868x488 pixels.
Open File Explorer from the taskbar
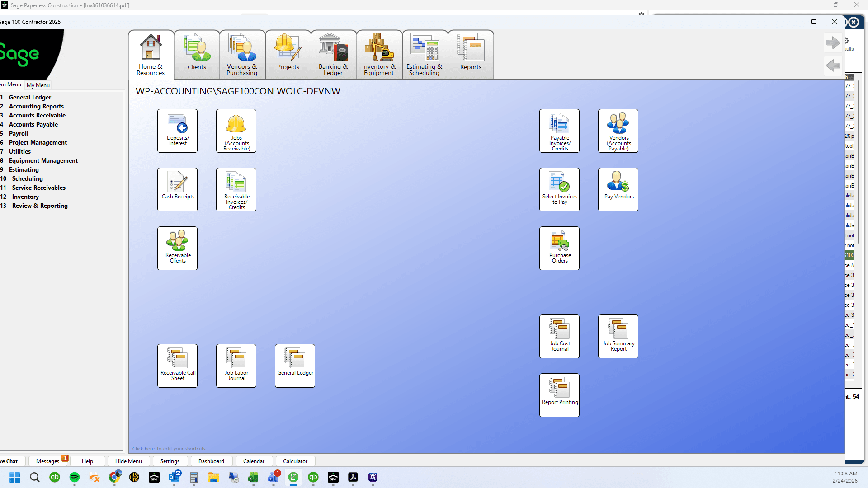(214, 477)
